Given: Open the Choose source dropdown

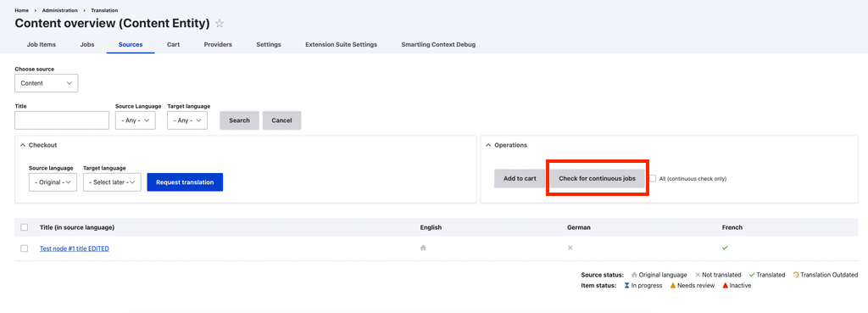Looking at the screenshot, I should point(47,83).
